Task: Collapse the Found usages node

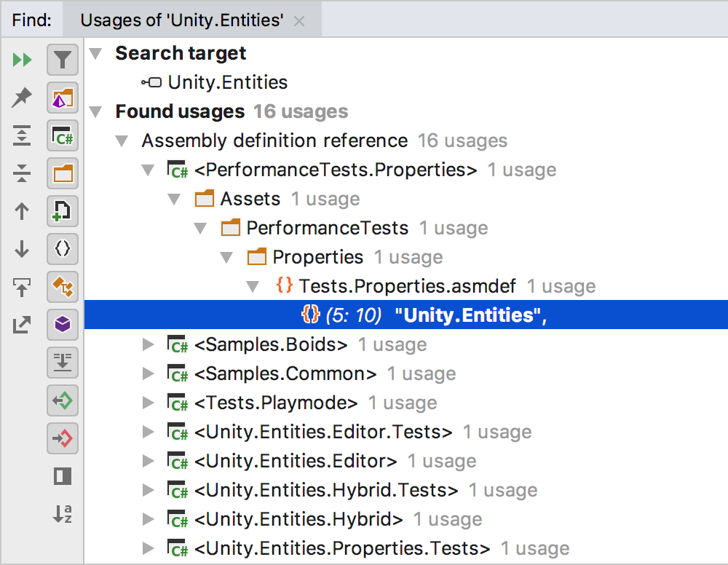Action: [x=95, y=112]
